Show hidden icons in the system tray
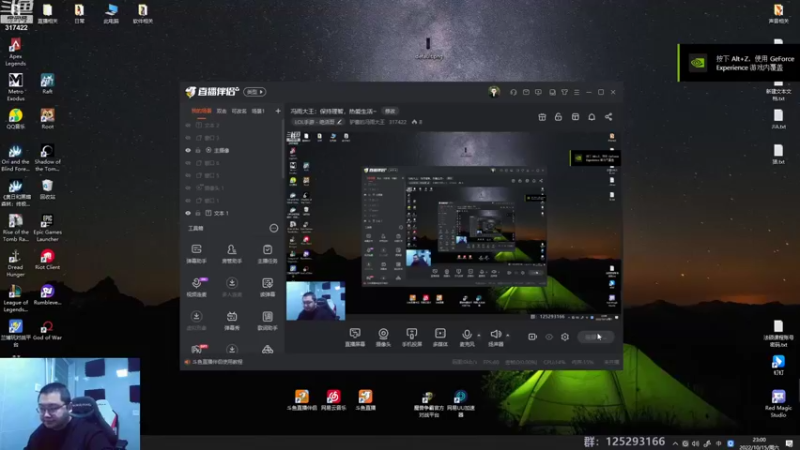The image size is (800, 450). coord(675,443)
